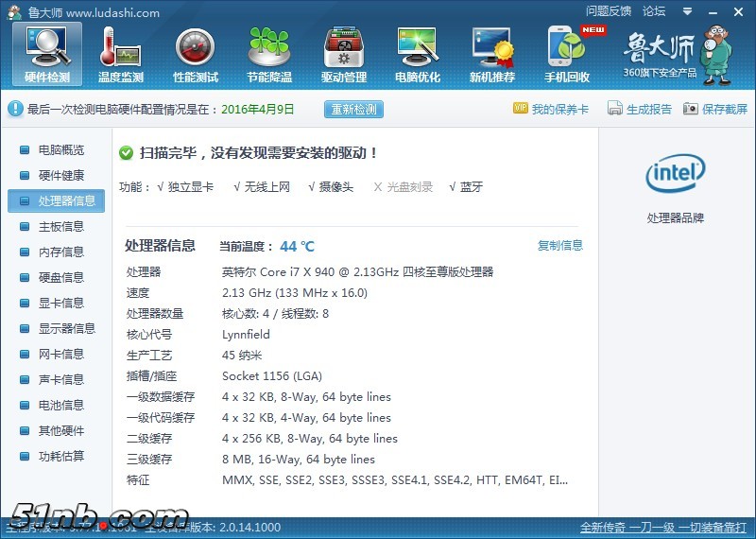Open 我的保养卡 VIP card link
This screenshot has width=756, height=539.
[x=551, y=109]
